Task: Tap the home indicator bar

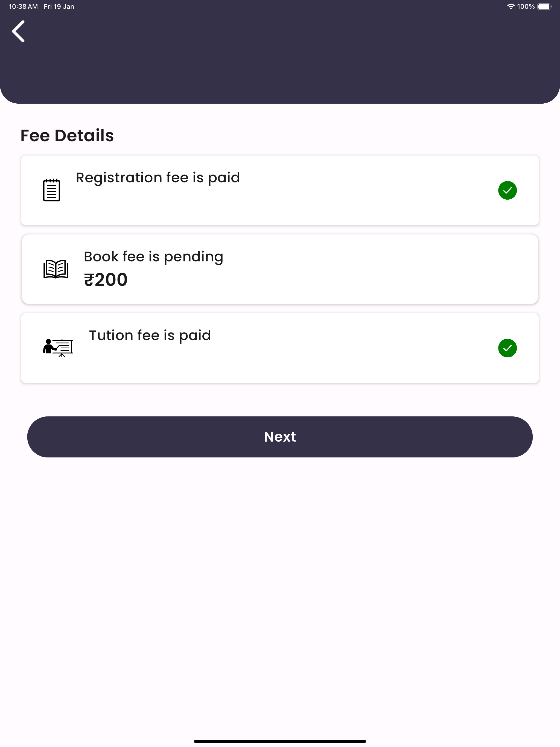Action: point(280,741)
